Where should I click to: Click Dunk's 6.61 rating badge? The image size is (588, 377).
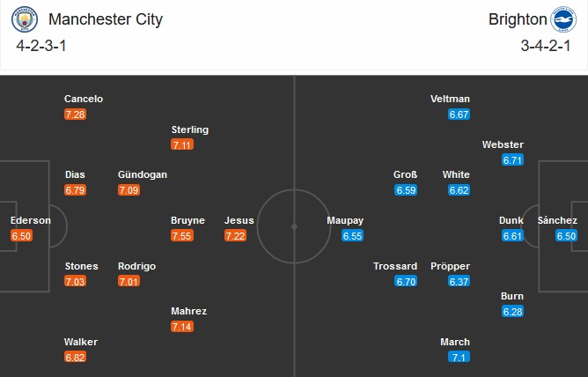[513, 235]
